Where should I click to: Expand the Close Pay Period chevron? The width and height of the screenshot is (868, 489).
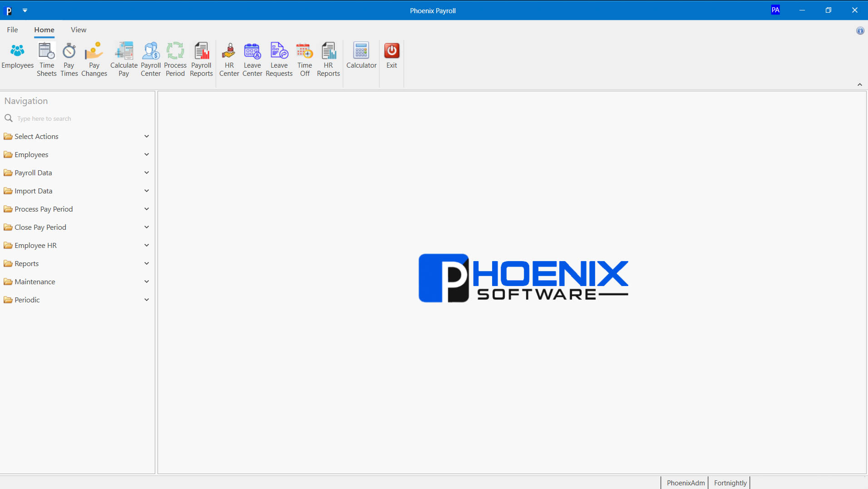click(147, 227)
